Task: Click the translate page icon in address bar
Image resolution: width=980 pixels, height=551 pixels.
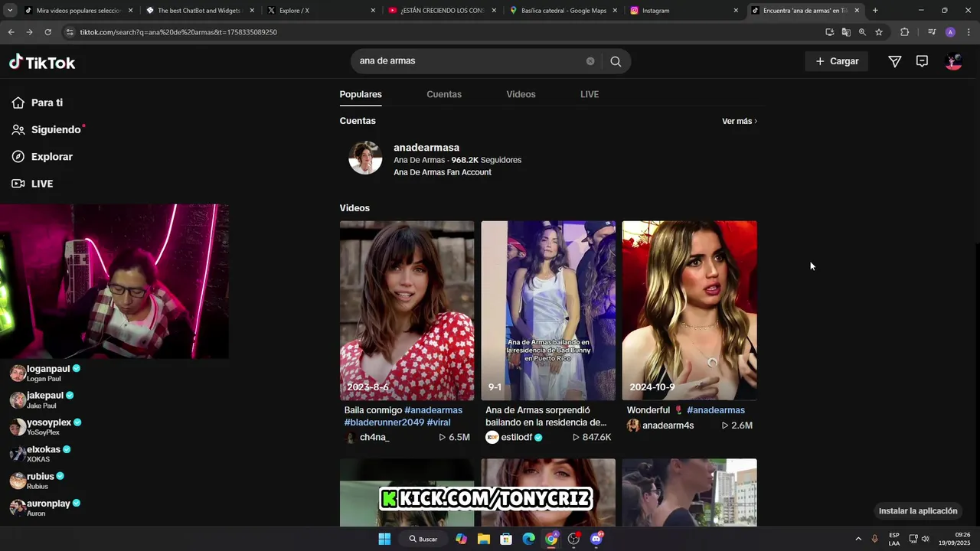Action: point(846,32)
